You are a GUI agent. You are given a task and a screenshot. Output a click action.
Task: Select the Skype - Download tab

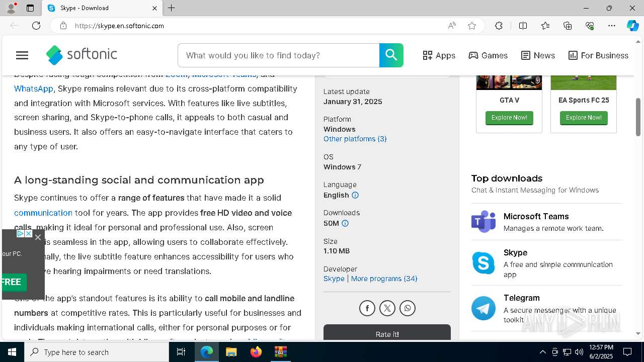pos(102,8)
